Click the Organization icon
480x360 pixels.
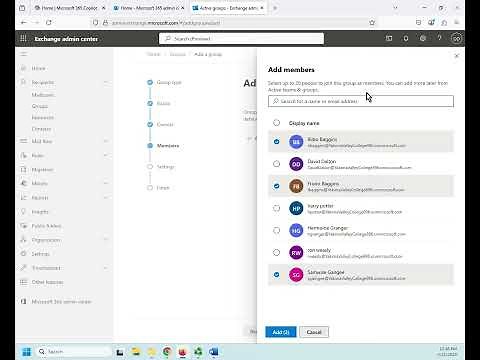(x=23, y=240)
